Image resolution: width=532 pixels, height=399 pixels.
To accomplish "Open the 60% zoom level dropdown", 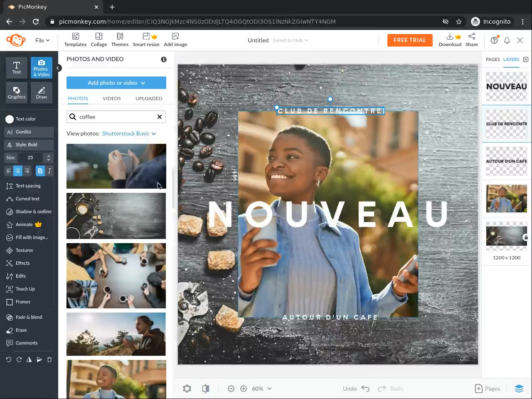I will pos(262,389).
